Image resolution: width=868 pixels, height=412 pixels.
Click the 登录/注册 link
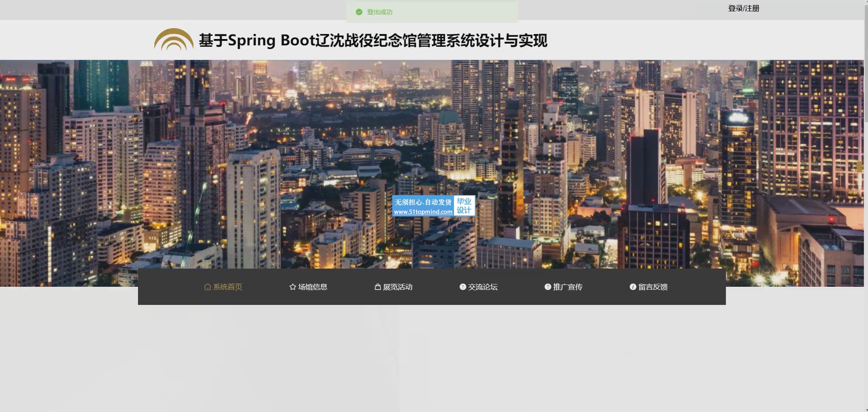[x=744, y=8]
